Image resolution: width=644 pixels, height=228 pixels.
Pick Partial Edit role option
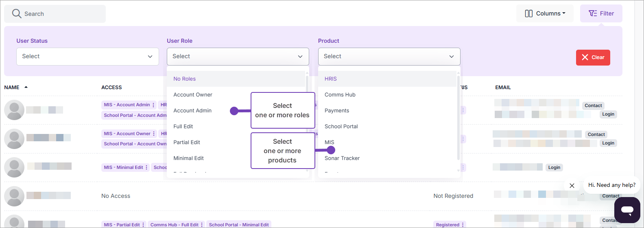[x=187, y=142]
